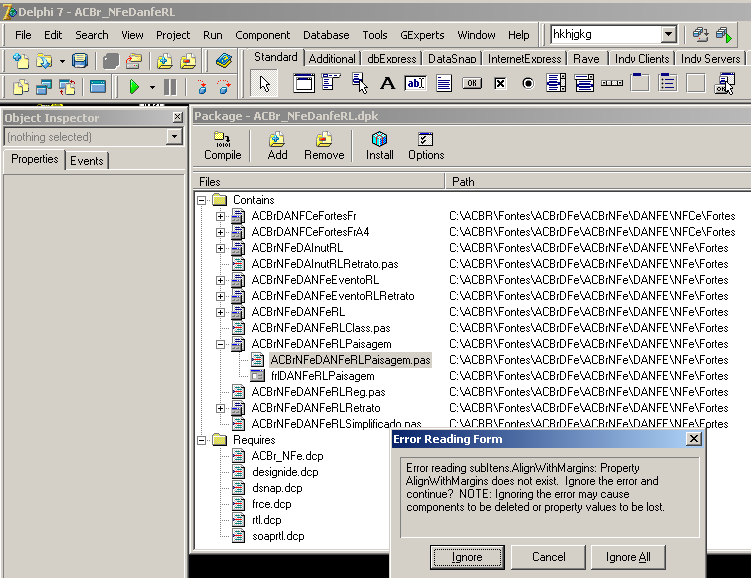
Task: Collapse the ACBrNFeDANFeRLPaisagem node
Action: pyautogui.click(x=220, y=344)
